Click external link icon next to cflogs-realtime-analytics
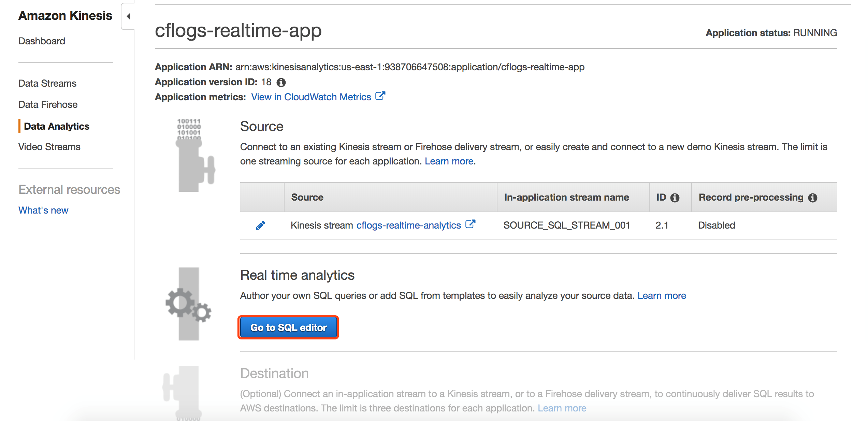868x421 pixels. (470, 224)
